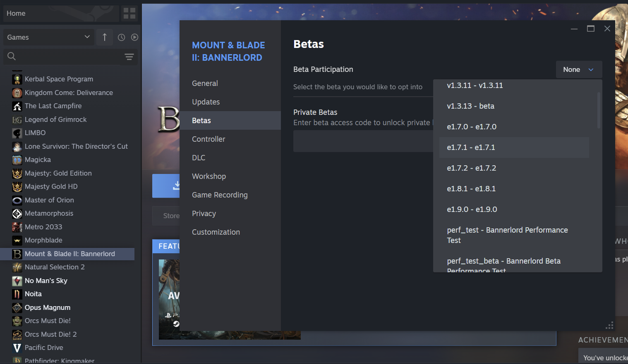Click the Master of Orion icon
Viewport: 628px width, 364px height.
[17, 200]
